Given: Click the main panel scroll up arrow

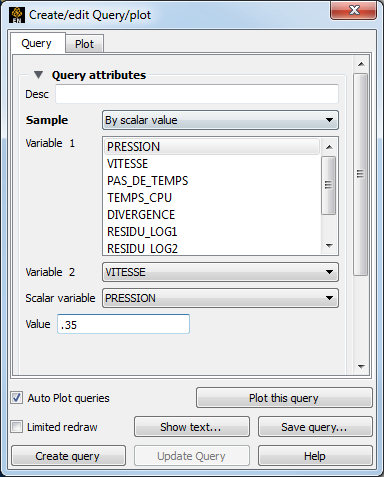Looking at the screenshot, I should click(361, 64).
